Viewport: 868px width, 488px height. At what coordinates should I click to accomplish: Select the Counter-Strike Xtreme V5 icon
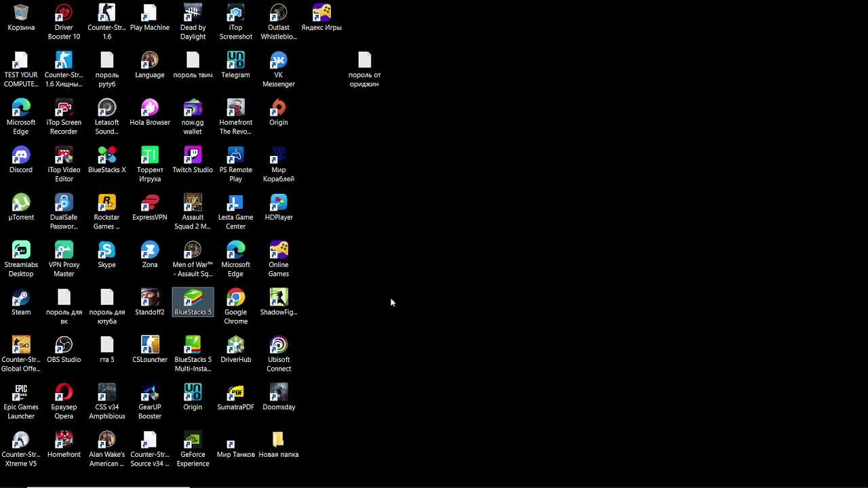(x=21, y=449)
